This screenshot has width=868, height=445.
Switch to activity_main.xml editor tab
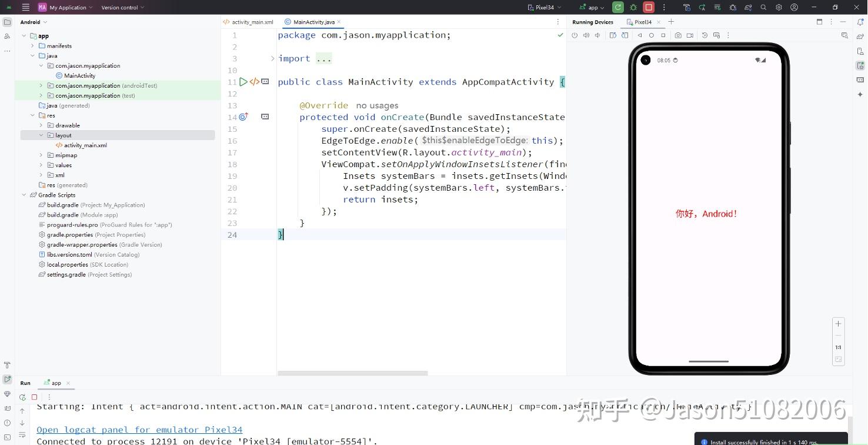[248, 22]
